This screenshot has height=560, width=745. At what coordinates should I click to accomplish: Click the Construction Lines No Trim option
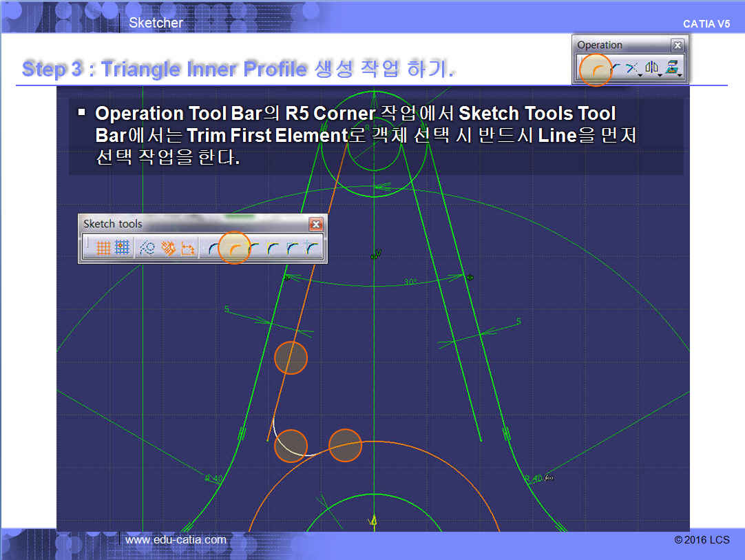(x=313, y=249)
